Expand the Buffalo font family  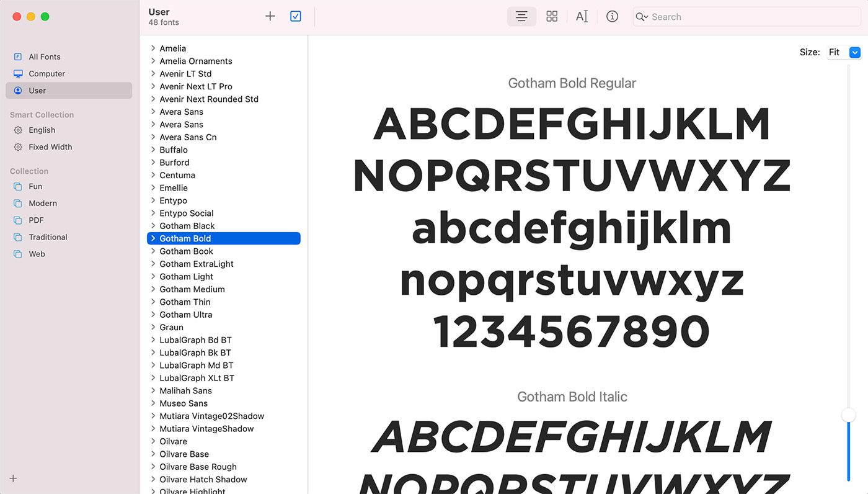point(153,150)
